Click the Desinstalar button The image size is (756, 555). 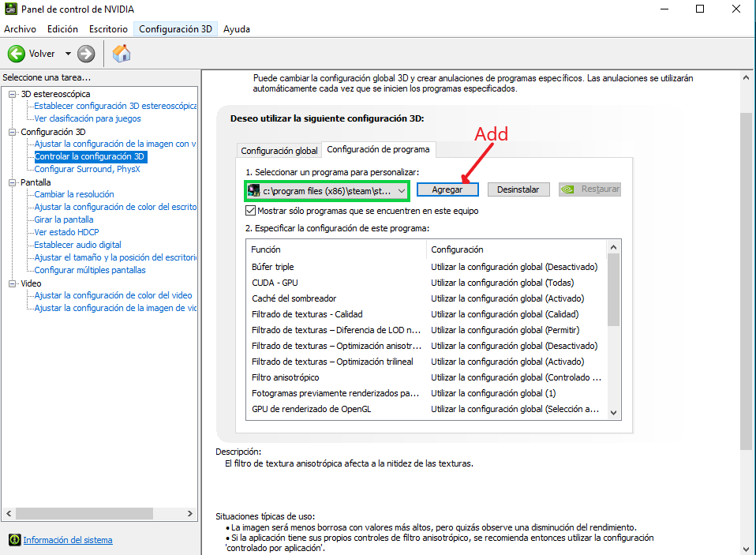coord(518,189)
